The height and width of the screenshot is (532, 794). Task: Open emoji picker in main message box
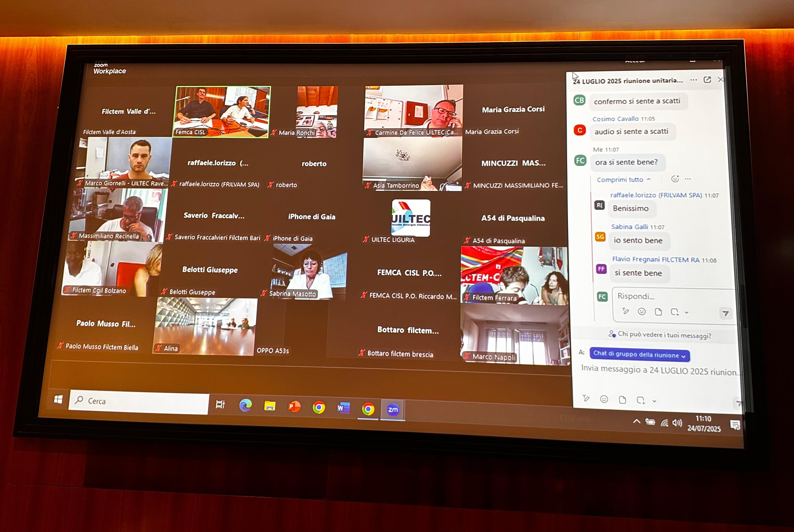coord(604,399)
